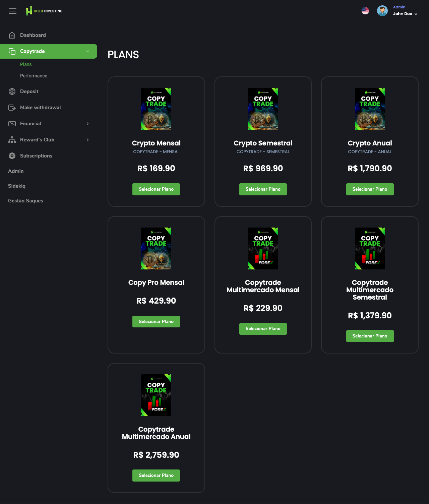Go to the Performance submenu item
This screenshot has height=504, width=429.
click(x=34, y=76)
